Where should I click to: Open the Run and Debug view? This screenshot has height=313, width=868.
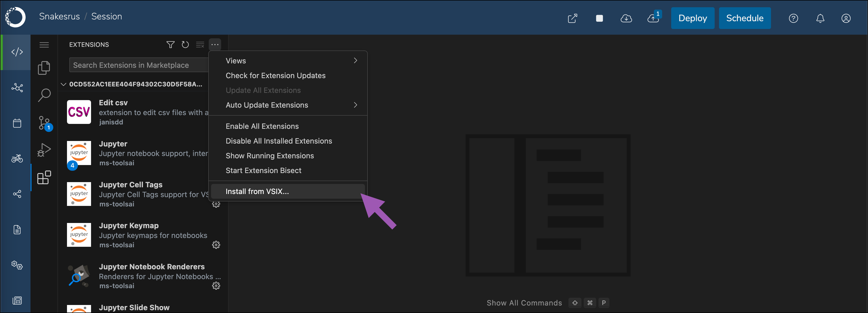click(x=44, y=150)
